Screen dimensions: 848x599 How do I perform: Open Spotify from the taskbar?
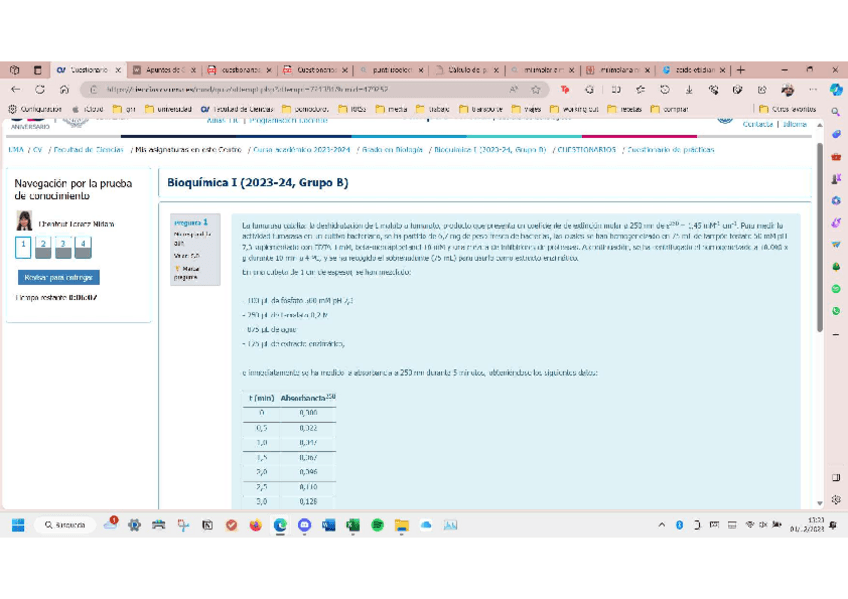point(377,525)
